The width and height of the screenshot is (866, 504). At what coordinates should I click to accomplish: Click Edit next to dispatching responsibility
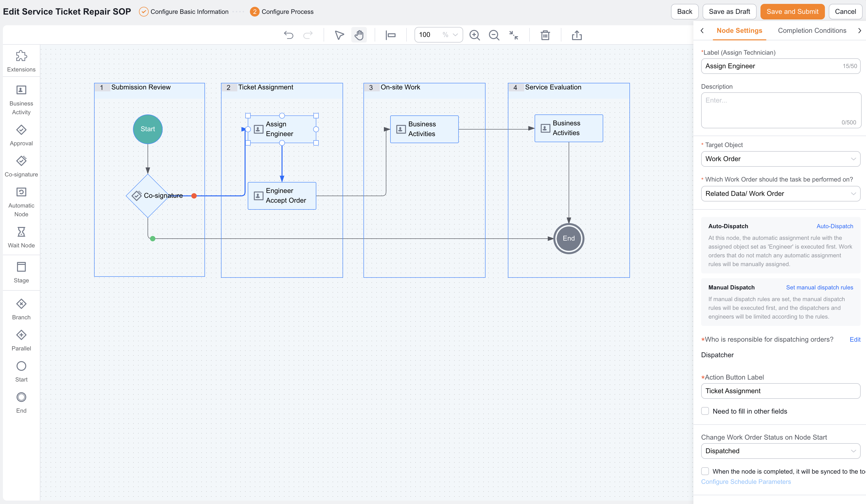click(855, 340)
